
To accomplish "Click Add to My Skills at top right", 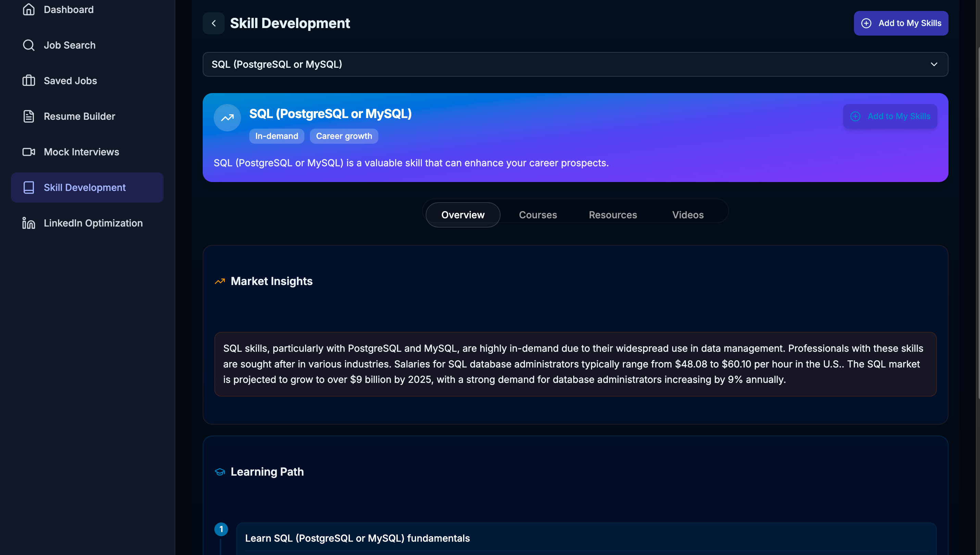I will click(x=901, y=23).
